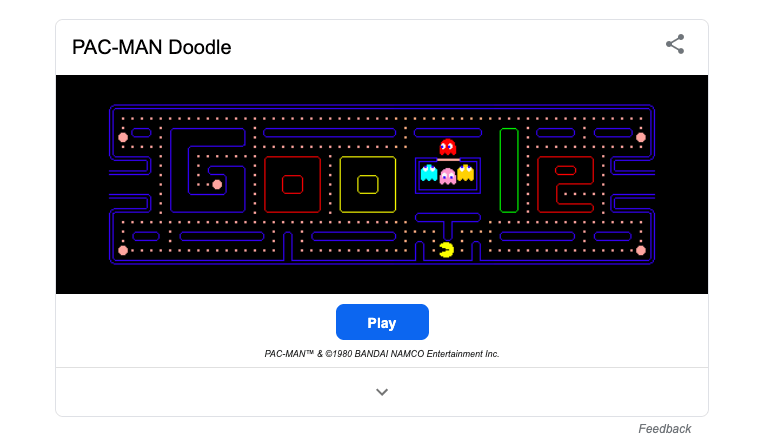Click the bottom-left power pellet
Viewport: 757px width, 441px height.
click(123, 250)
